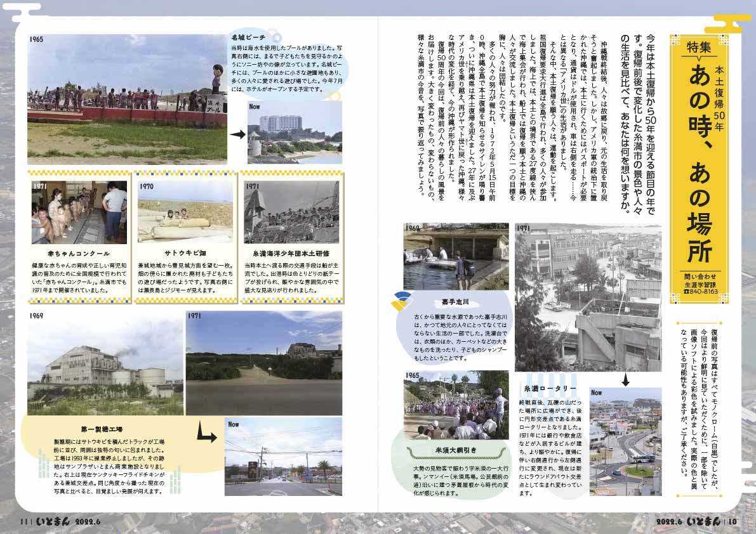
Task: Click the 1970 year label on sugarcane photo
Action: coord(147,186)
